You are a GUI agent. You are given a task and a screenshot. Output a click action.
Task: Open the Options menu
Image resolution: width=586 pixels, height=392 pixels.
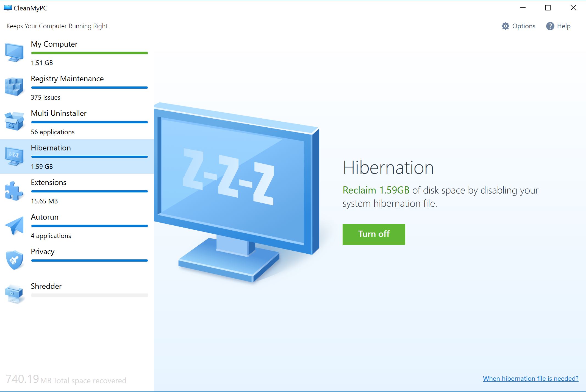519,26
